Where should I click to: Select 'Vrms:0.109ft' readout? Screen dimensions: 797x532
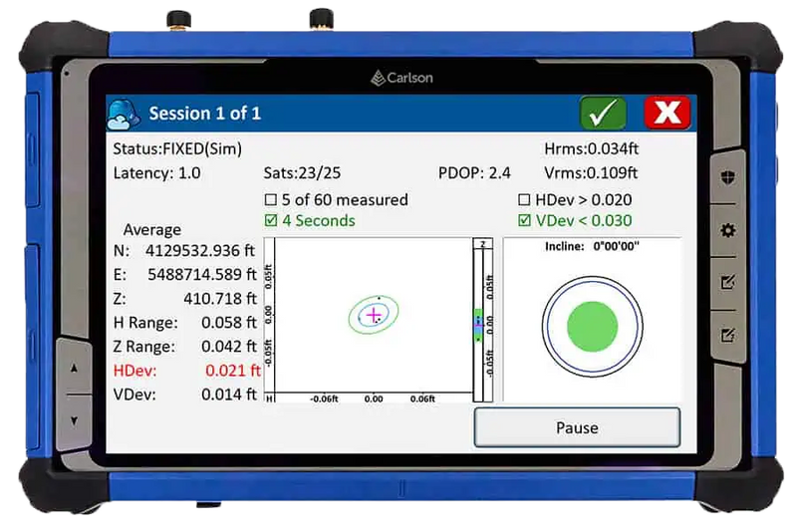pos(591,173)
